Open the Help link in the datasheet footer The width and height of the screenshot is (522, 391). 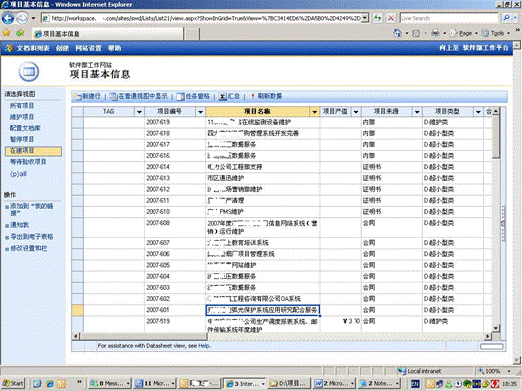click(204, 346)
